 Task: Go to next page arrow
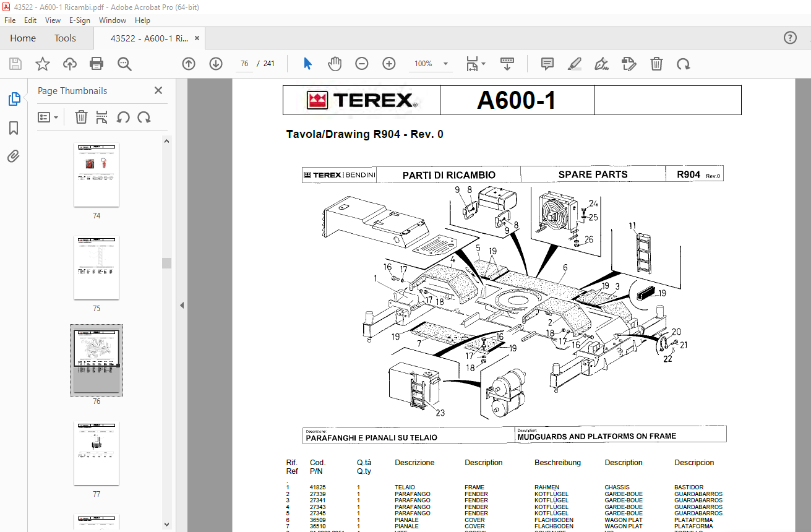point(216,64)
